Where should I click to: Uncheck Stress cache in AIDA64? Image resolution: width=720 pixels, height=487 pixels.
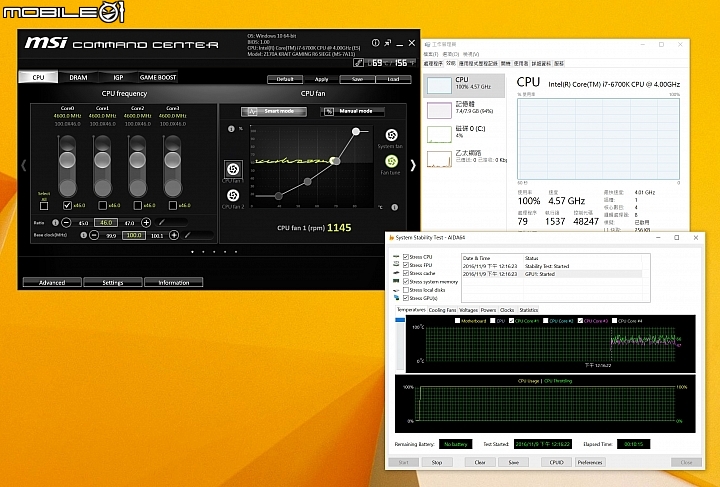406,273
